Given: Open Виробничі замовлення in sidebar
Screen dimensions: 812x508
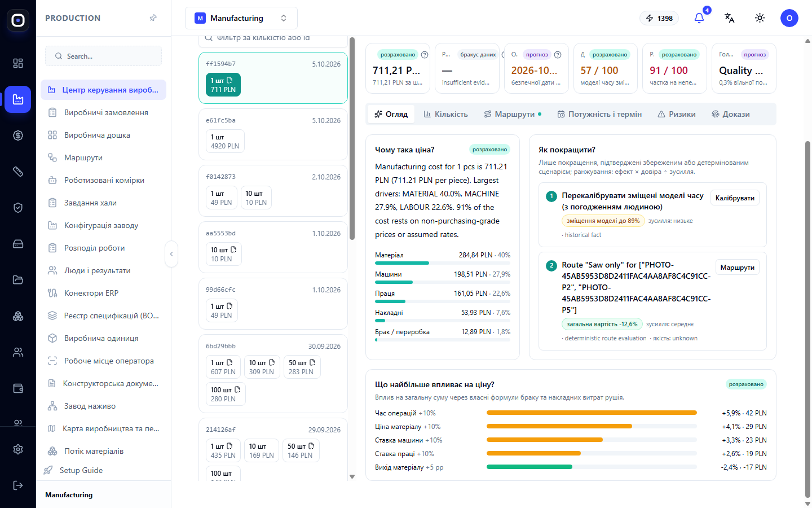Looking at the screenshot, I should point(104,112).
